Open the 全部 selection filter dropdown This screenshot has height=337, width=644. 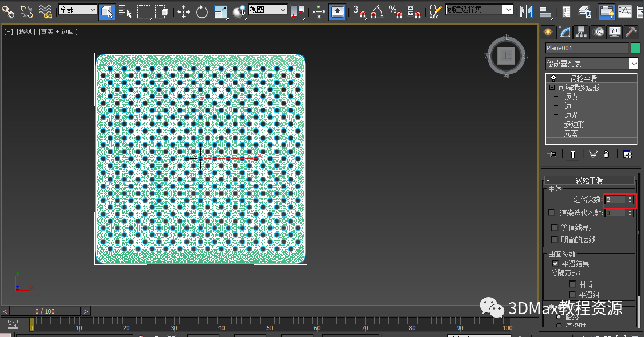tap(77, 9)
